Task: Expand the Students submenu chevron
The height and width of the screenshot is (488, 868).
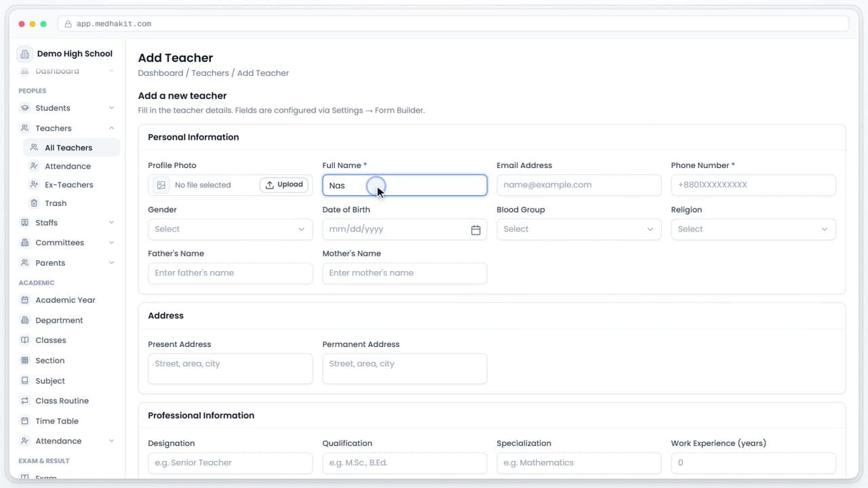Action: pos(111,108)
